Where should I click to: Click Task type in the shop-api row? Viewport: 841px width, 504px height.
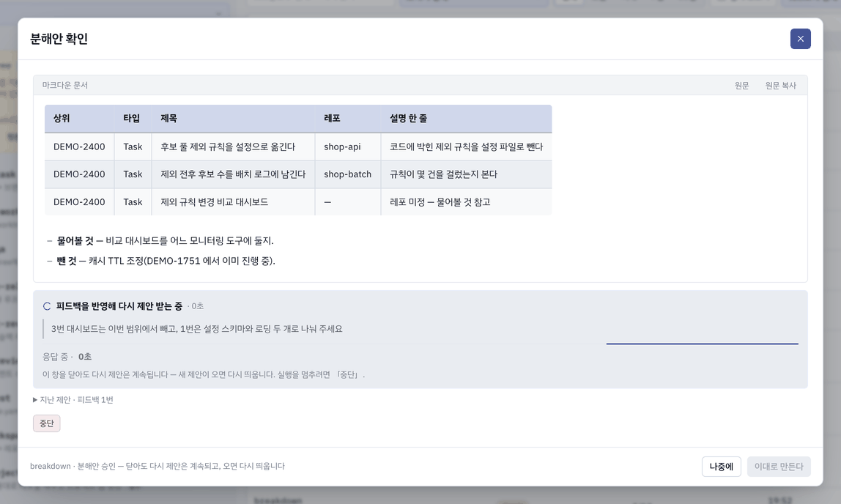[x=133, y=147]
